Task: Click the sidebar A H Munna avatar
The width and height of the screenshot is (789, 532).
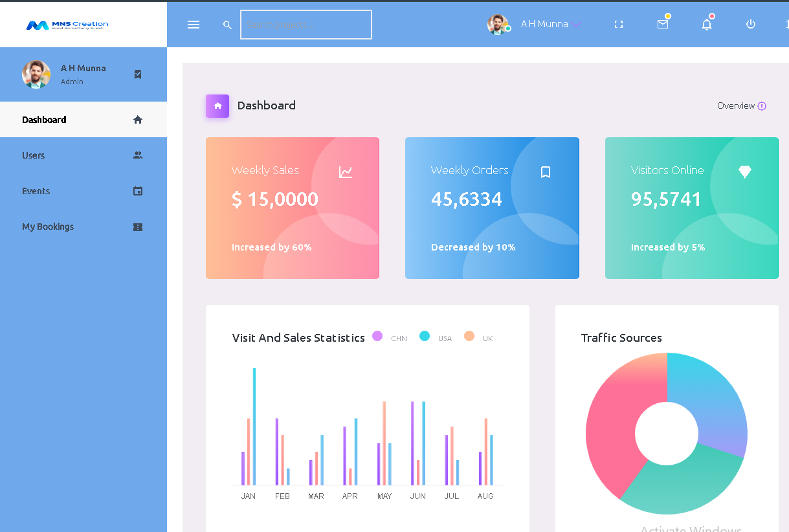Action: click(36, 74)
